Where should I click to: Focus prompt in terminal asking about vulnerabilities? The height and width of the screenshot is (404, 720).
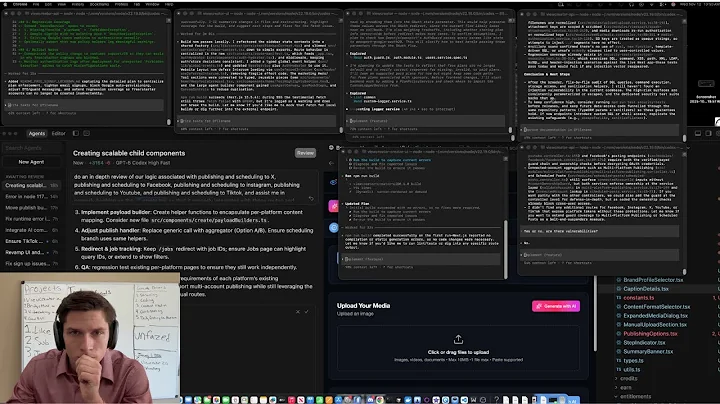601,255
